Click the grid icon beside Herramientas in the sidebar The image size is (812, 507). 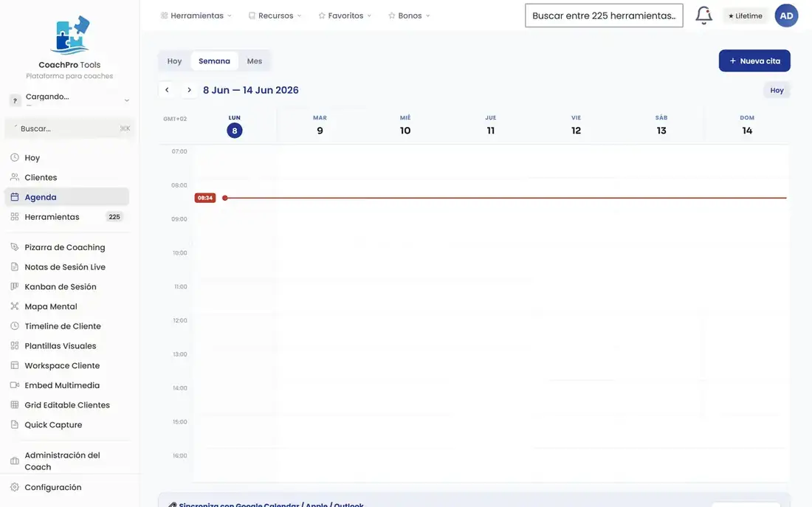pos(15,216)
